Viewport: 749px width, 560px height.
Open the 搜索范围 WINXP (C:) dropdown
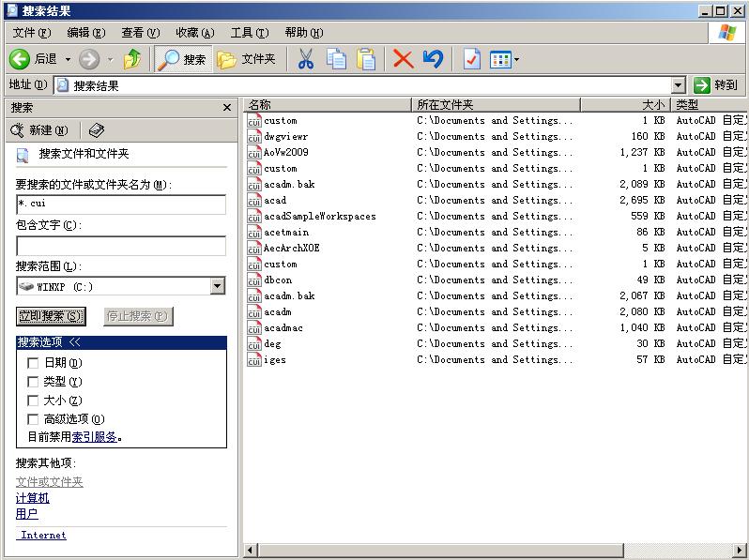217,286
